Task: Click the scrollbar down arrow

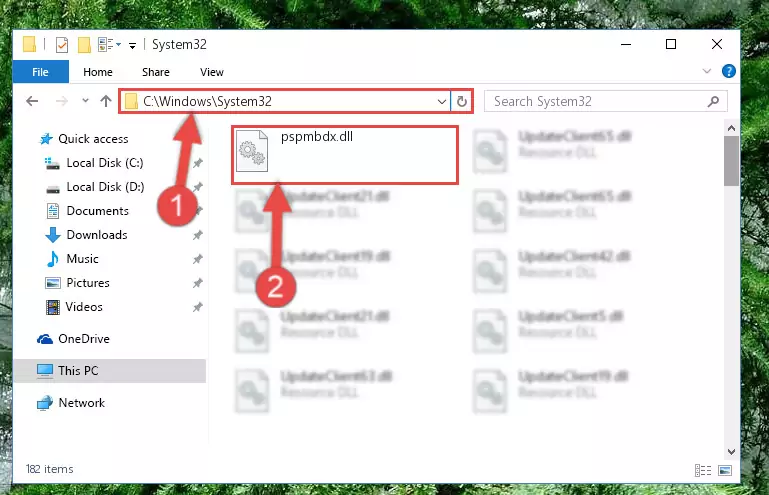Action: point(731,452)
